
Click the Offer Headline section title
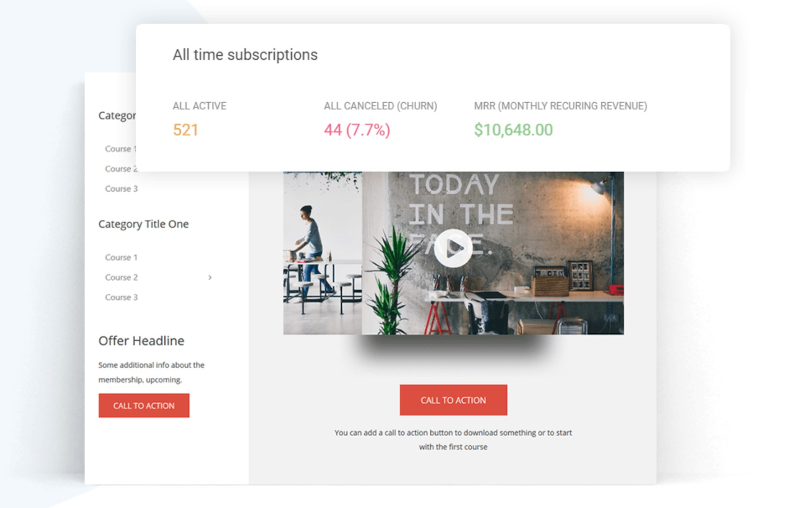point(140,340)
